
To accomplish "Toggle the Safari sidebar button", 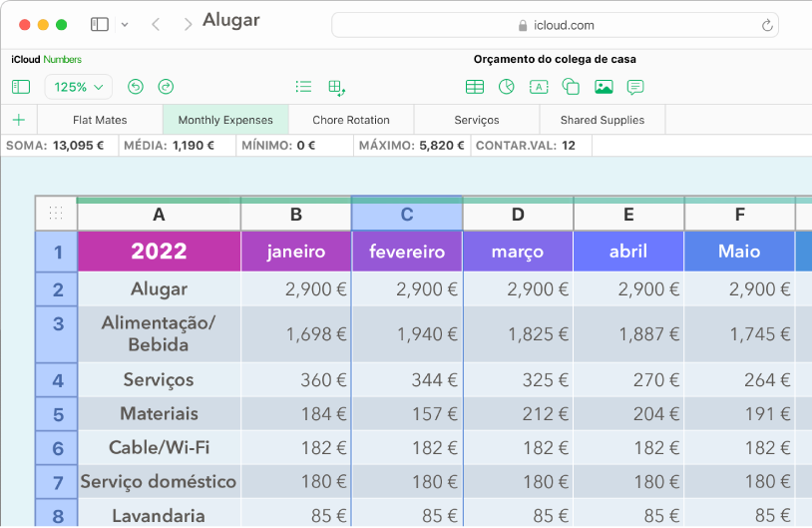I will pos(100,24).
